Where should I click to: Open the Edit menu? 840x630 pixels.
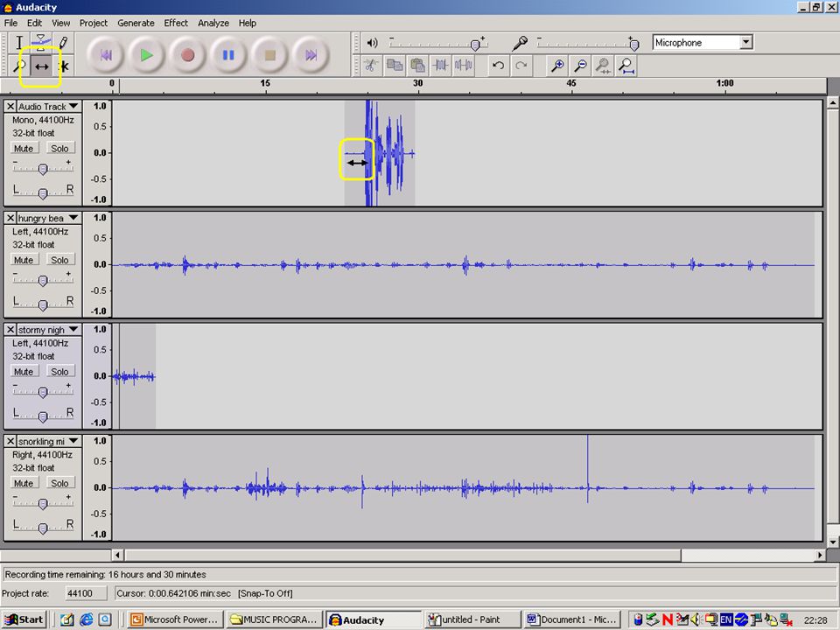34,23
